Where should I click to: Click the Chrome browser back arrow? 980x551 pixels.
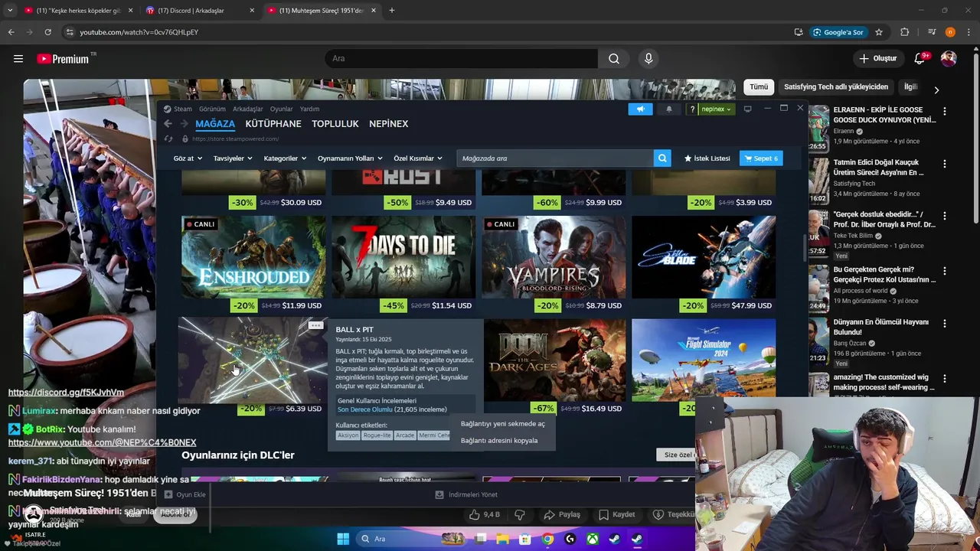click(11, 32)
